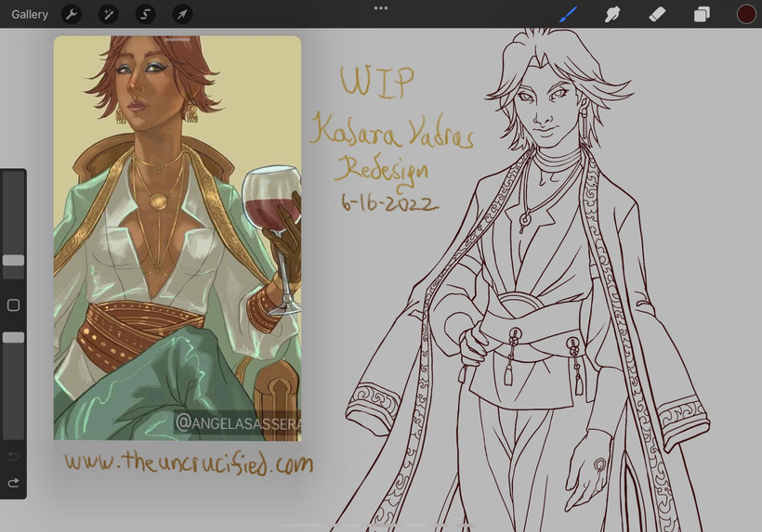Toggle the square modify button in sidebar

pyautogui.click(x=13, y=305)
